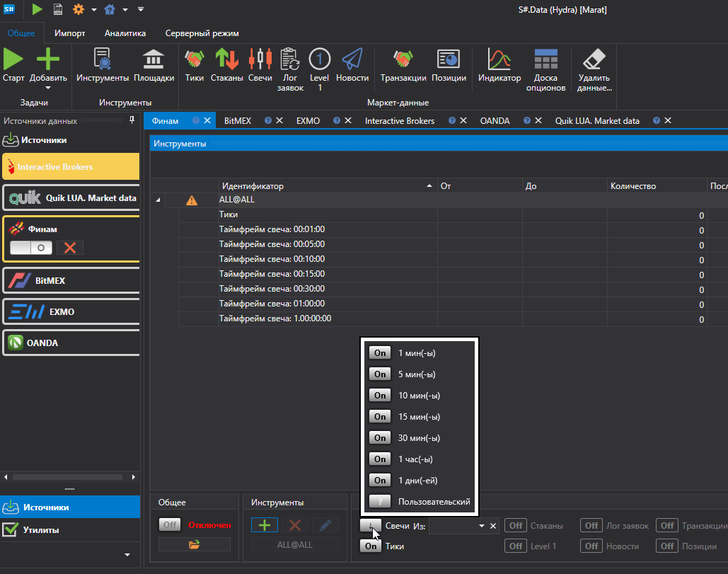Toggle the 1 час(-ы) candle switch
The height and width of the screenshot is (574, 728).
coord(380,459)
